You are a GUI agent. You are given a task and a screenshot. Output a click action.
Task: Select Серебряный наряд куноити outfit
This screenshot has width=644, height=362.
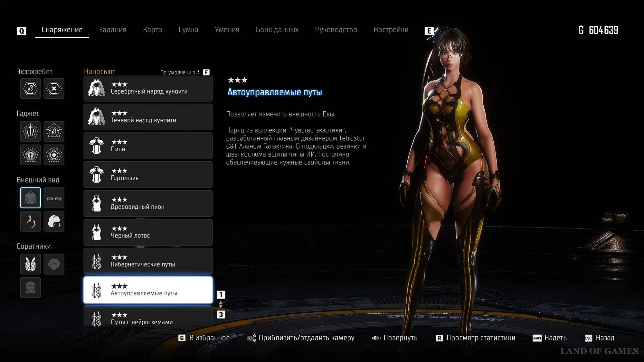pos(148,88)
